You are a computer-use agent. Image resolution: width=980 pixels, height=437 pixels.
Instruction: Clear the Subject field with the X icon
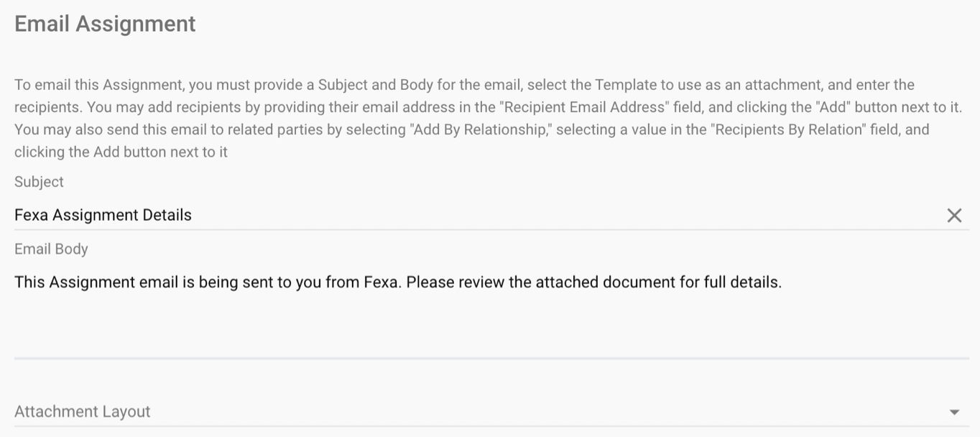click(954, 215)
